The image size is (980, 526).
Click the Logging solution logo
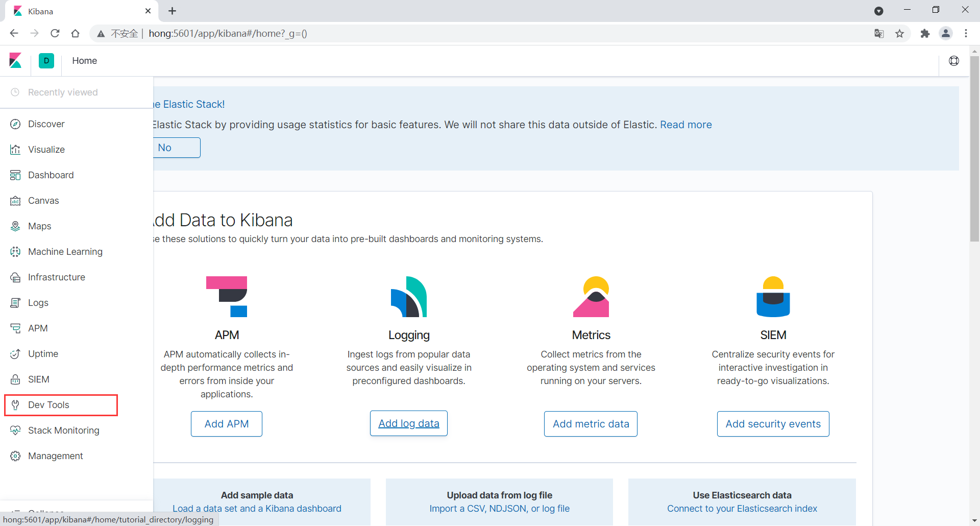pyautogui.click(x=409, y=297)
